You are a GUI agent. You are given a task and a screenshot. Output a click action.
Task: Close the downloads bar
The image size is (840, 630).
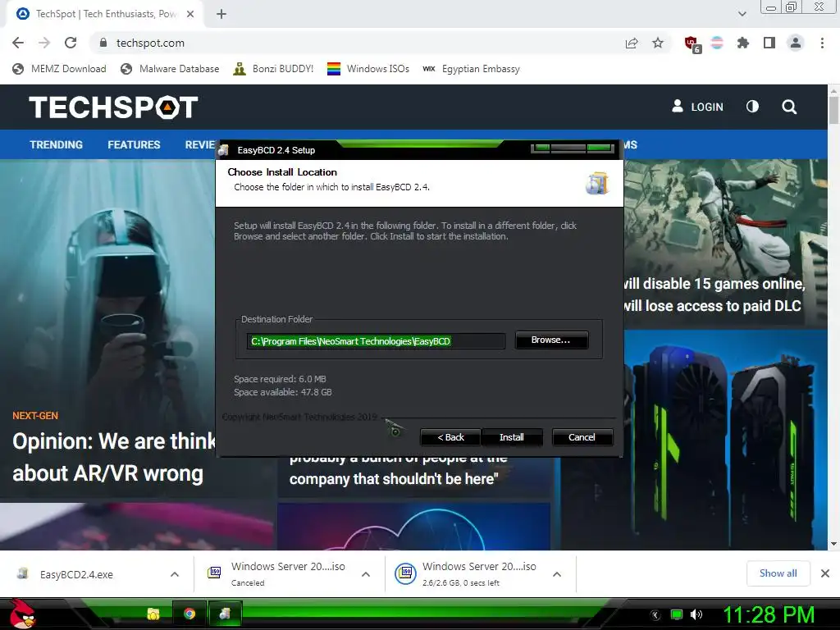click(825, 573)
